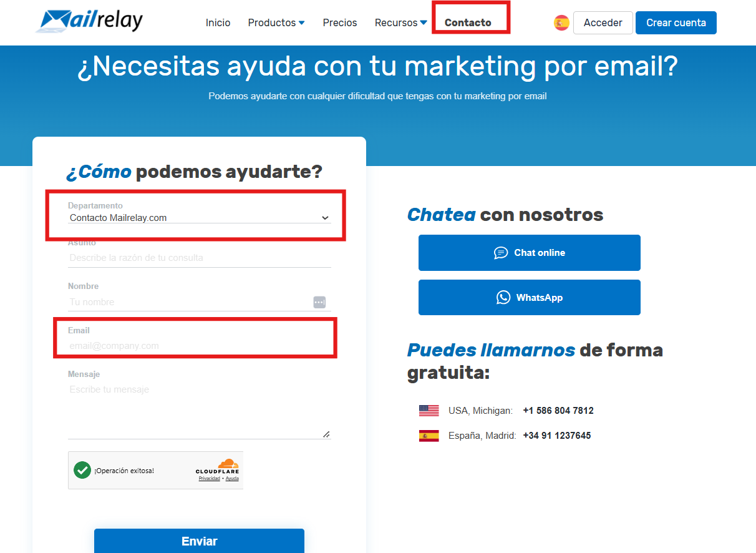Click the 'USA, Michigan:' label
This screenshot has width=756, height=553.
(480, 411)
